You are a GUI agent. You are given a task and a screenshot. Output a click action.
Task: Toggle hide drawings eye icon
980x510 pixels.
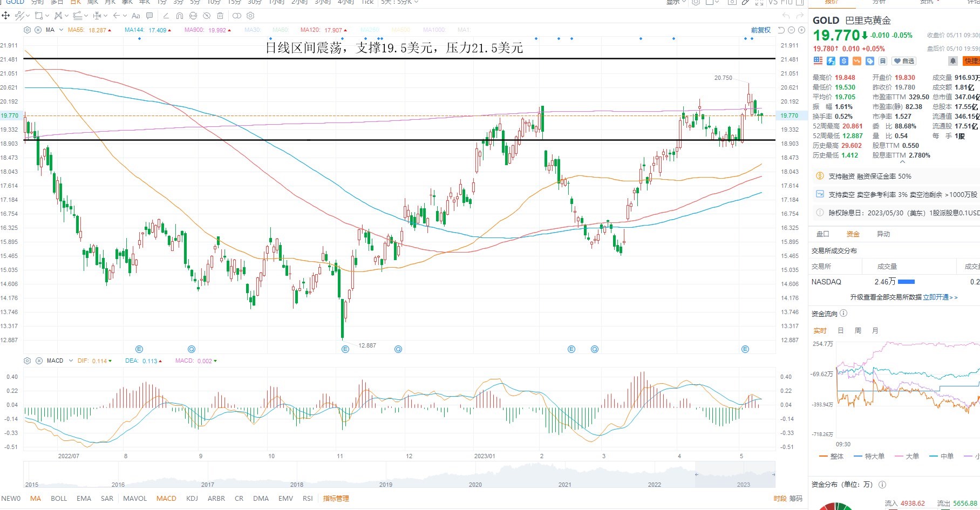[x=207, y=16]
